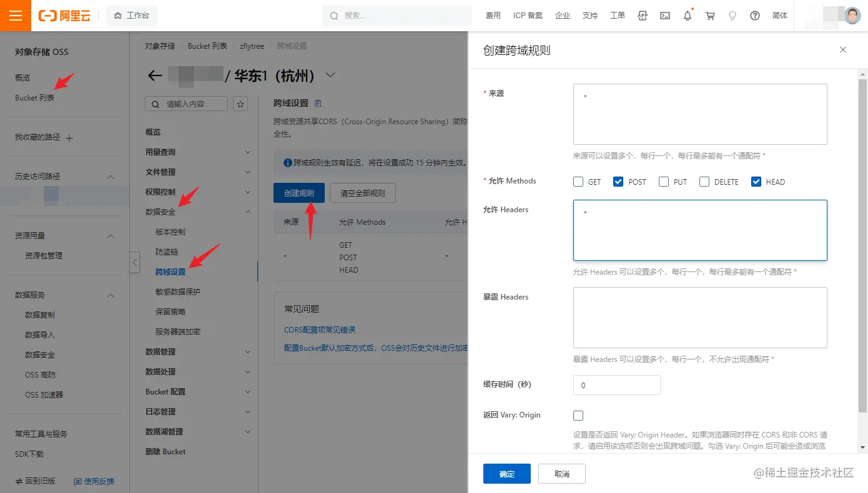
Task: Select 版本控制 in the side menu
Action: click(170, 232)
